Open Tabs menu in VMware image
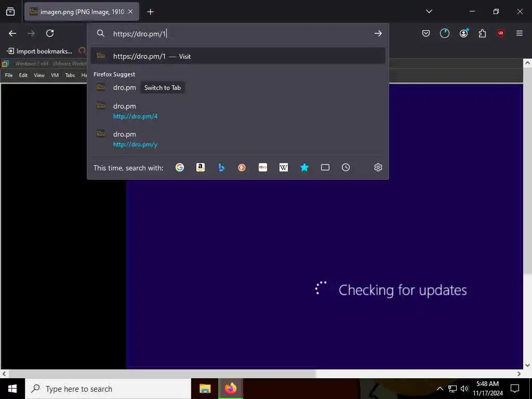The width and height of the screenshot is (532, 399). pyautogui.click(x=70, y=75)
